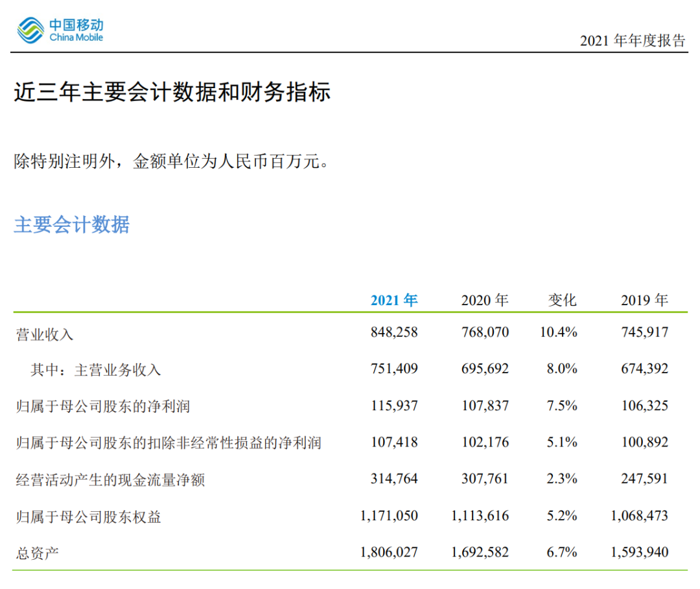
Task: Select the 其中：主营业务收入 row label
Action: tap(95, 370)
